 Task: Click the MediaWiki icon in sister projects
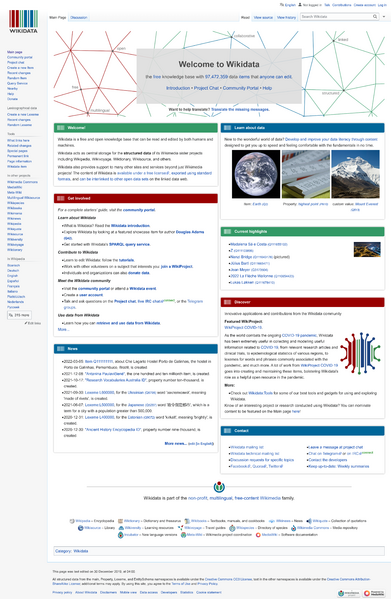click(x=258, y=535)
